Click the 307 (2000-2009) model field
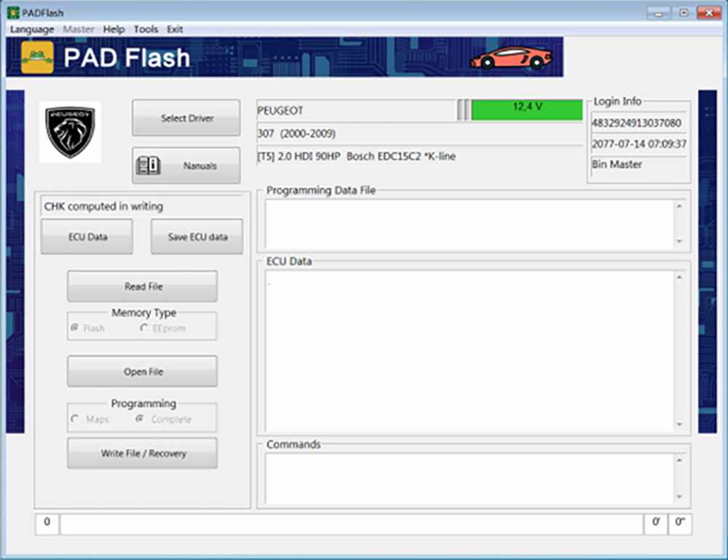Image resolution: width=728 pixels, height=560 pixels. point(419,133)
